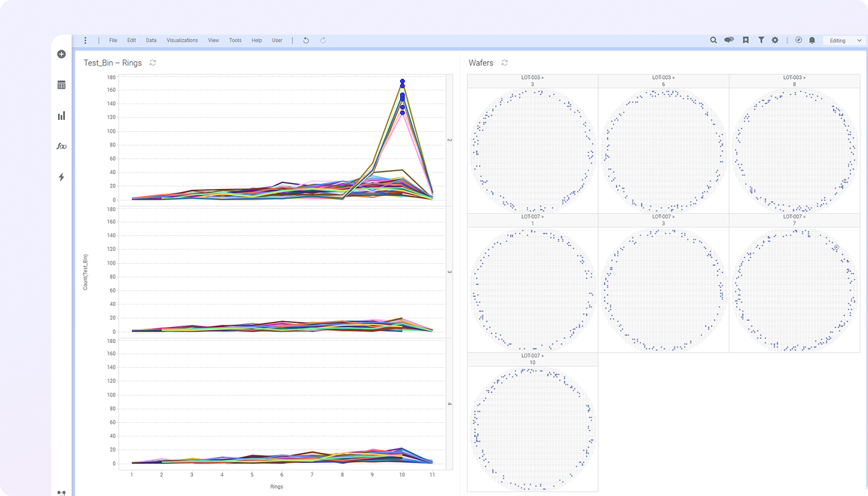Click the lightning bolt actions icon
The image size is (868, 496).
62,177
